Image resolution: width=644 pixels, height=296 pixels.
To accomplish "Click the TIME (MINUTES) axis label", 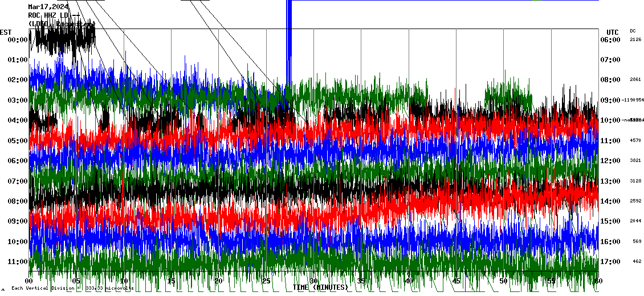I will point(320,287).
